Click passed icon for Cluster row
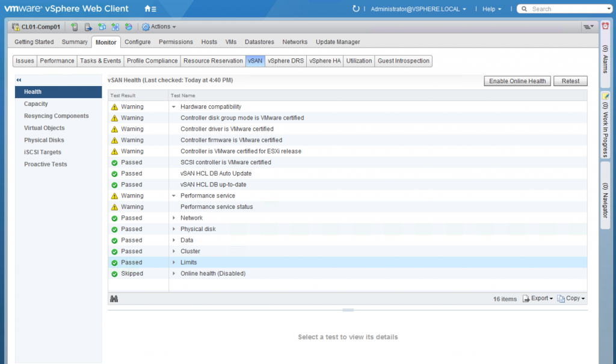 click(x=114, y=251)
